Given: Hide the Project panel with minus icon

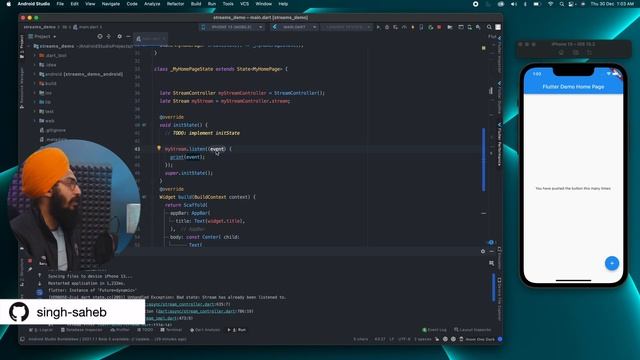Looking at the screenshot, I should 128,36.
